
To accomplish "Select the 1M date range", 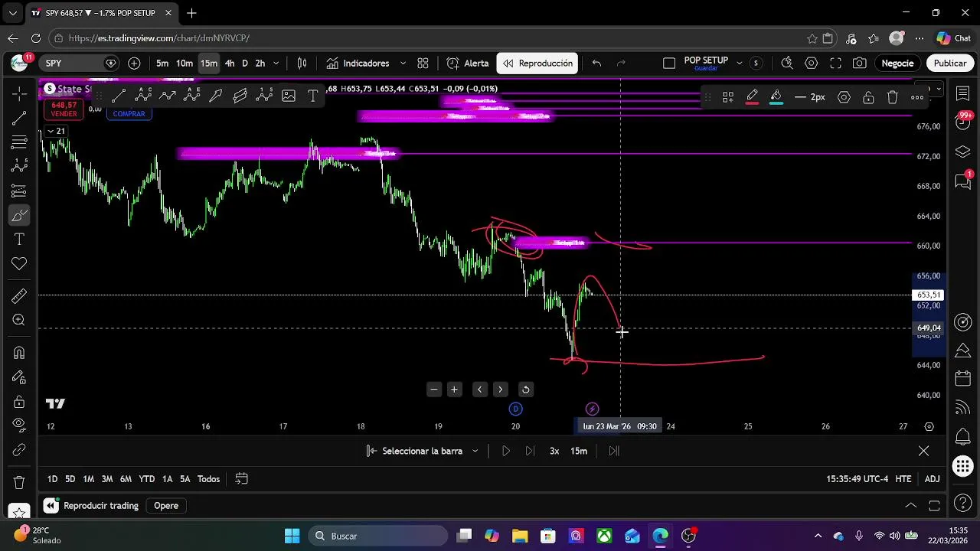I will (x=89, y=479).
